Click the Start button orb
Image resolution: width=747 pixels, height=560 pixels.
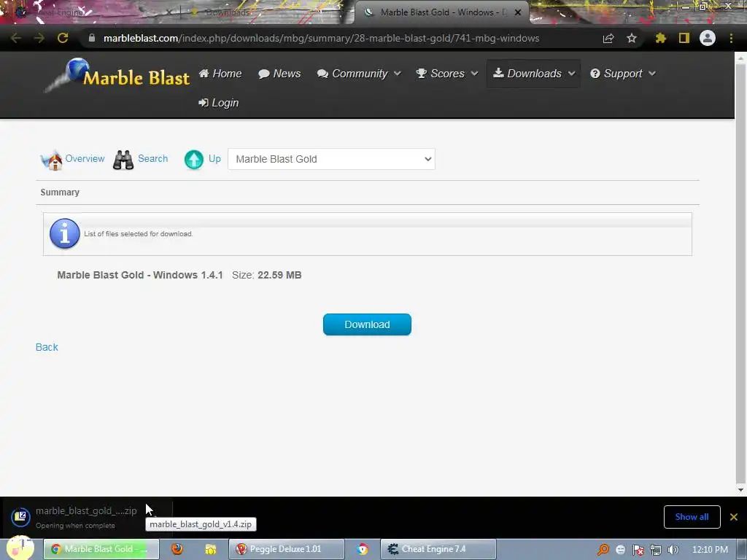tap(20, 548)
